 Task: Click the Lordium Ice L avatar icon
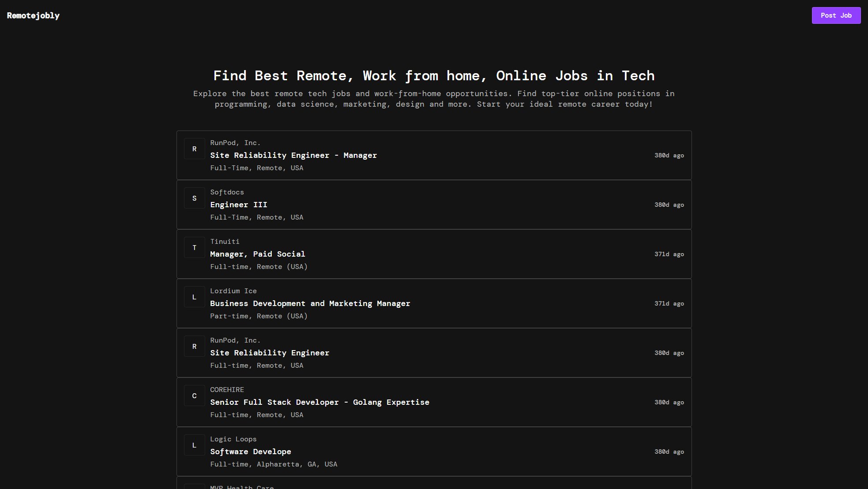pyautogui.click(x=194, y=297)
